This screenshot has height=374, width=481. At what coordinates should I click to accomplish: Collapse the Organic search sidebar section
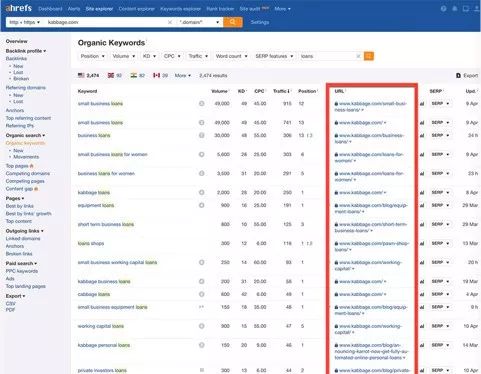click(x=25, y=135)
